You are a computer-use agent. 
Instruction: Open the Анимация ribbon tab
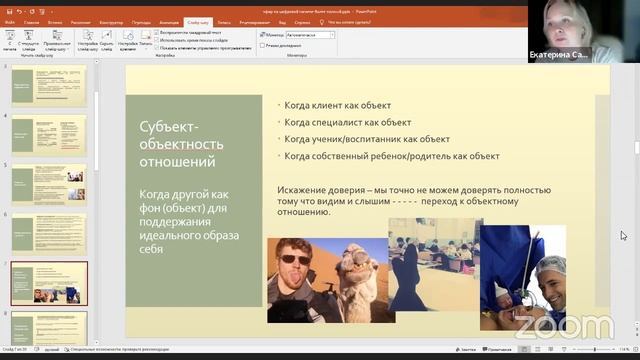point(169,22)
